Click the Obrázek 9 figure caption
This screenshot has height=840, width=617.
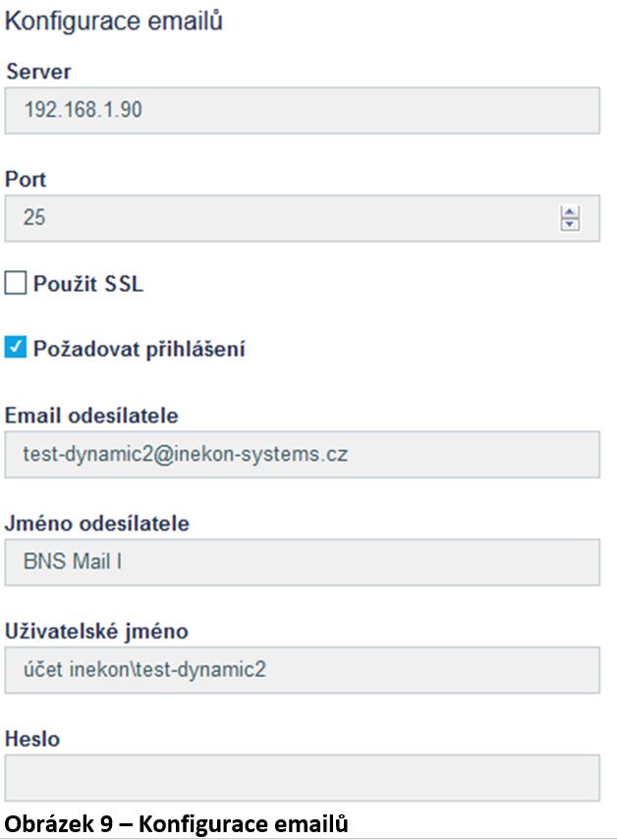[176, 823]
